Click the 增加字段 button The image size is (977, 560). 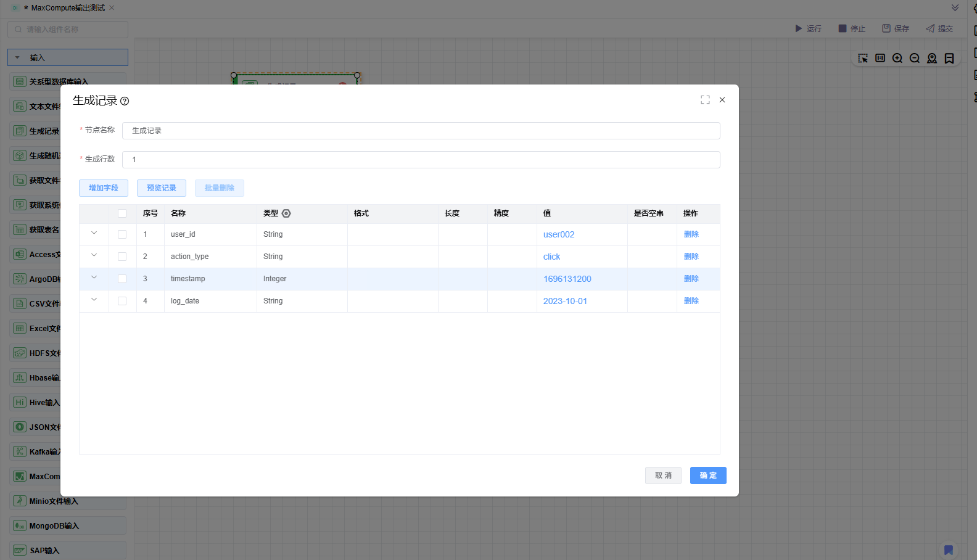click(x=104, y=188)
